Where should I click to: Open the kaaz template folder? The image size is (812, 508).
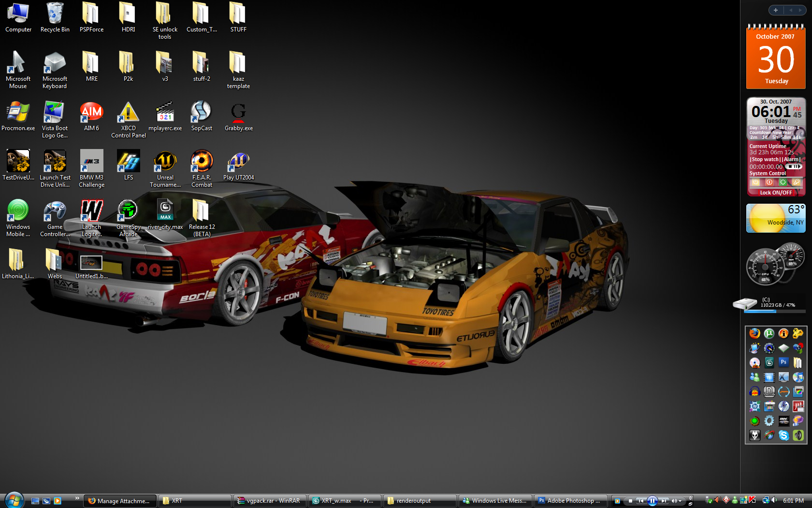pyautogui.click(x=238, y=70)
